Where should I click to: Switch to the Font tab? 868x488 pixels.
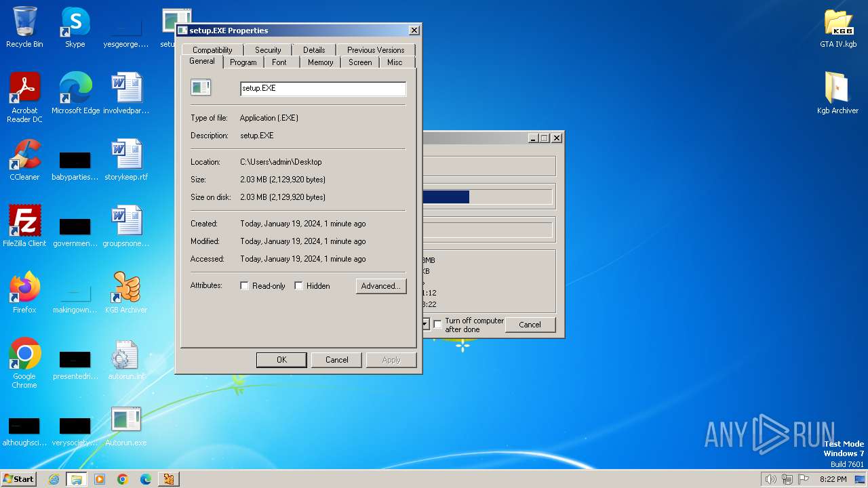(279, 62)
